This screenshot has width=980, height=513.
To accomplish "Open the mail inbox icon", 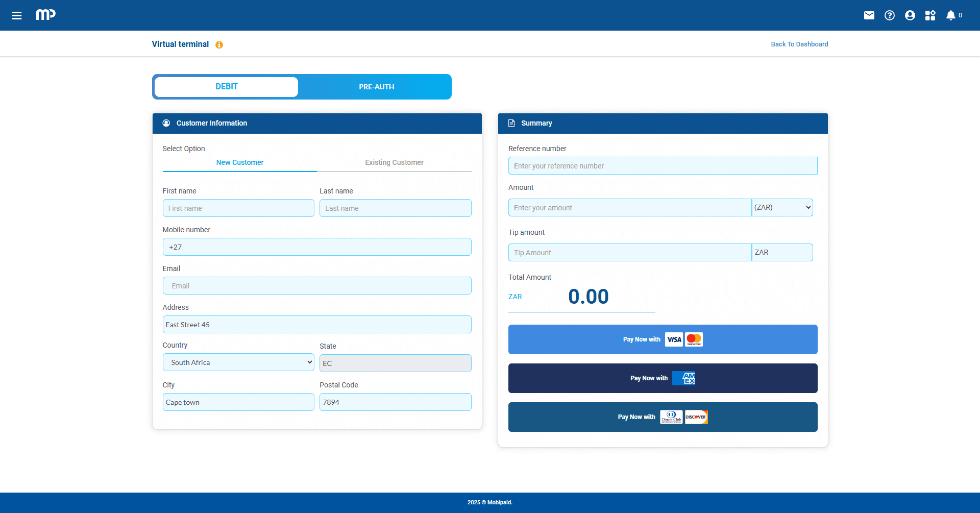I will [869, 15].
